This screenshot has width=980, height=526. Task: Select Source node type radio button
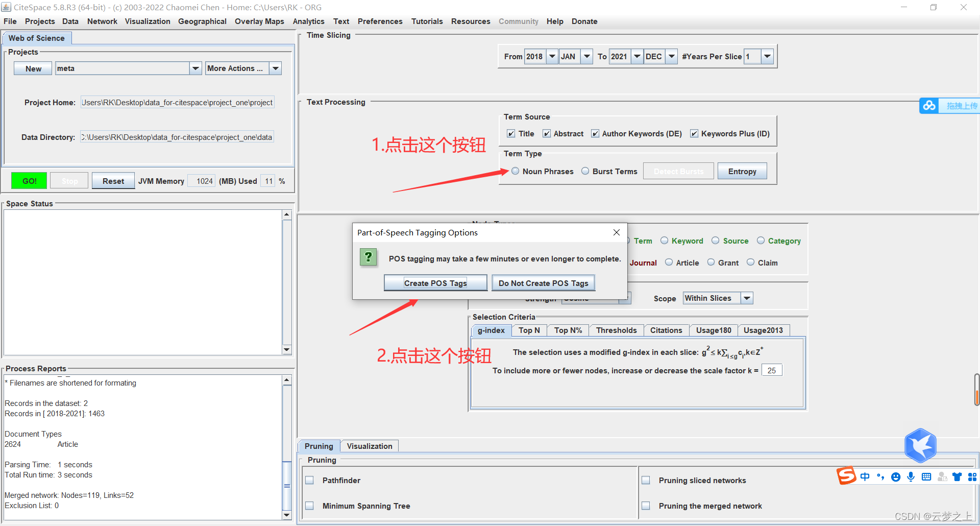pos(716,241)
